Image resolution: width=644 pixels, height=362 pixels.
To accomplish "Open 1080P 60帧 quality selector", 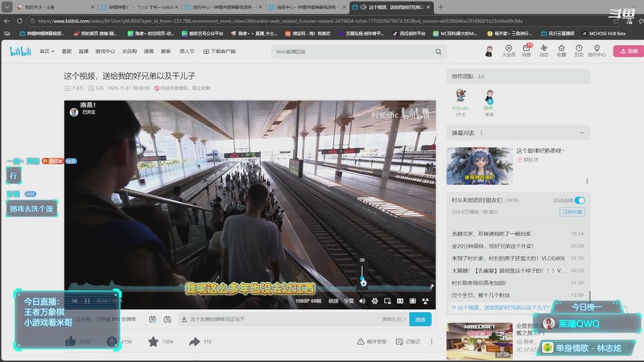I will tap(308, 301).
